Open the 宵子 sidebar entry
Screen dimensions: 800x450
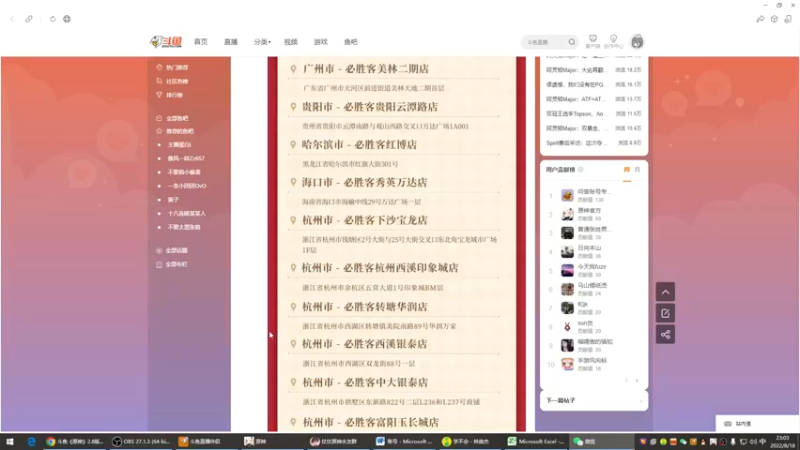(173, 199)
